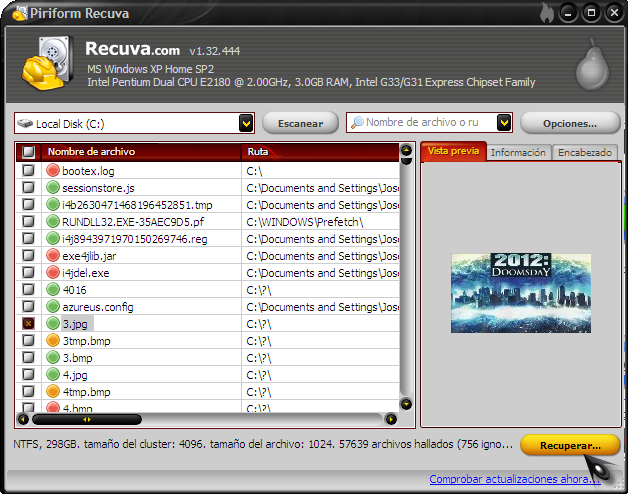This screenshot has width=628, height=494.
Task: Open the filename filter dropdown arrow
Action: [504, 123]
